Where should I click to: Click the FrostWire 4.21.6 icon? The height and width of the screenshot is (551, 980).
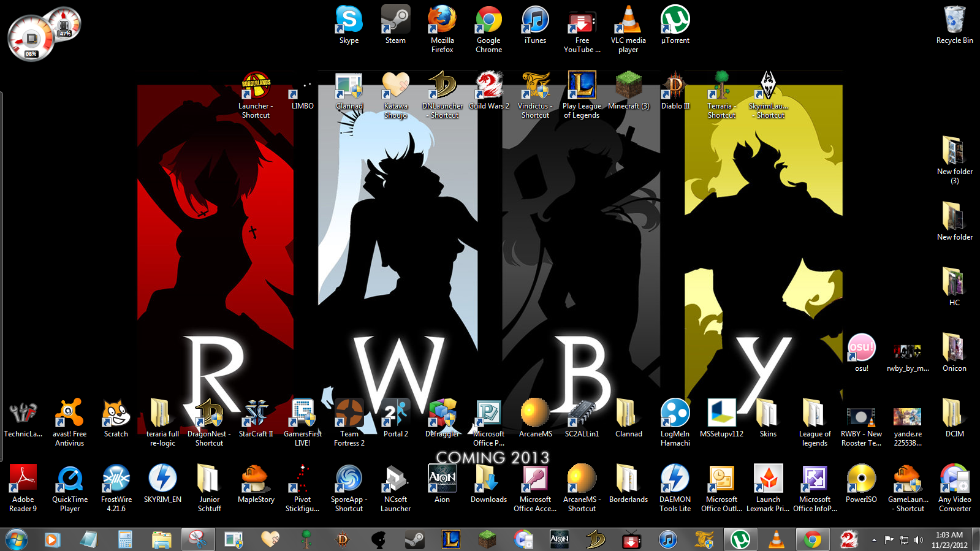click(x=116, y=488)
